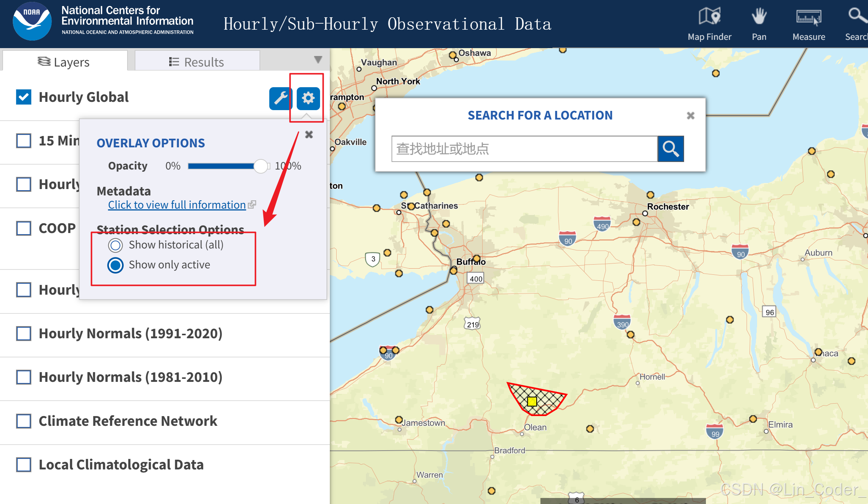Switch to the Results tab
This screenshot has height=504, width=868.
pyautogui.click(x=197, y=62)
